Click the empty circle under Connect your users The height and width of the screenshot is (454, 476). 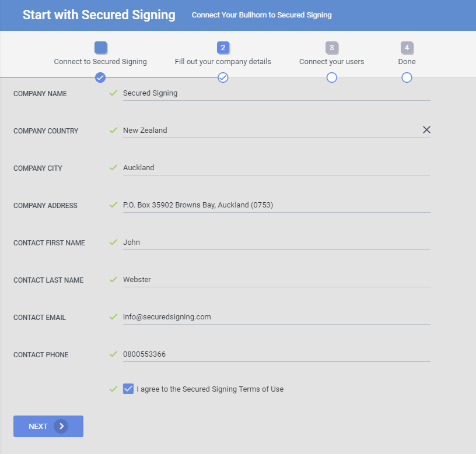(x=331, y=78)
